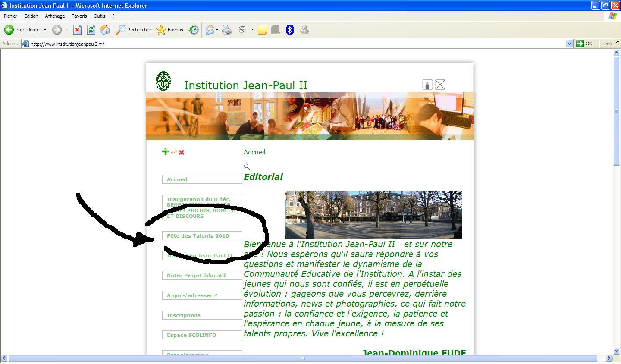Viewport: 621px width, 364px height.
Task: Click the school courtyard panorama photo
Action: pos(373,215)
